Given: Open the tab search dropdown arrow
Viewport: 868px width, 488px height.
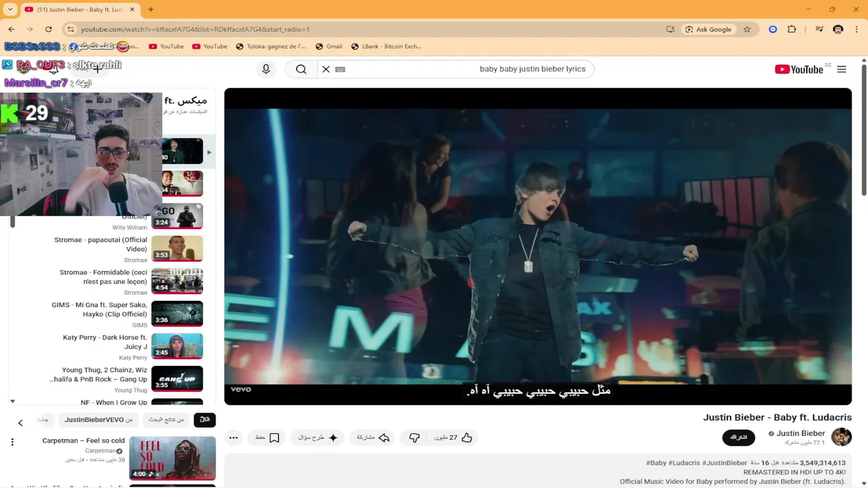Looking at the screenshot, I should (x=10, y=9).
